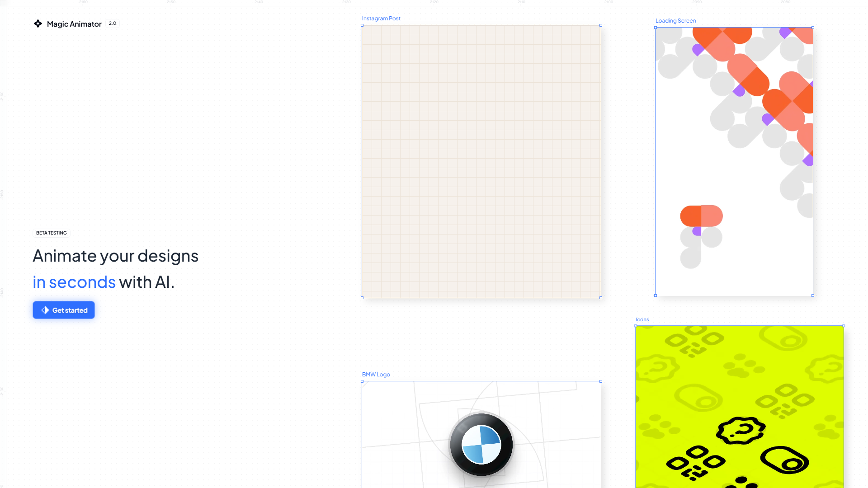Select the BMW Logo frame label

coord(376,375)
